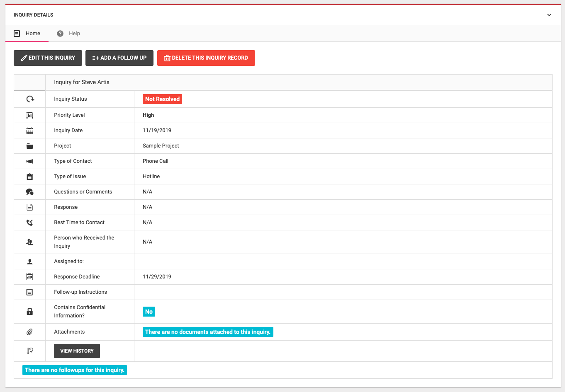Open the Help tab
Image resolution: width=565 pixels, height=392 pixels.
coord(69,34)
